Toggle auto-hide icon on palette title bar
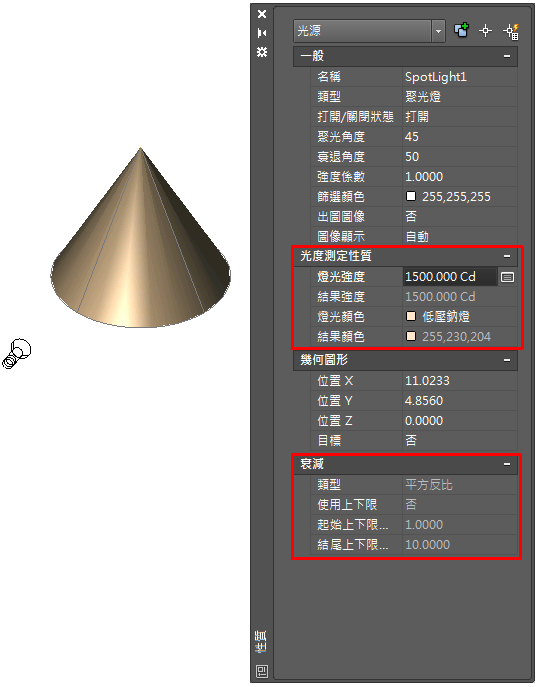Screen dimensions: 537x687 point(262,33)
